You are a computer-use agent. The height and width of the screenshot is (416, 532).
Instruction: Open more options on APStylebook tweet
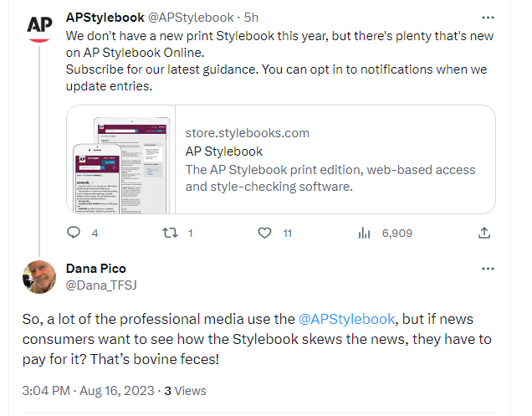489,17
